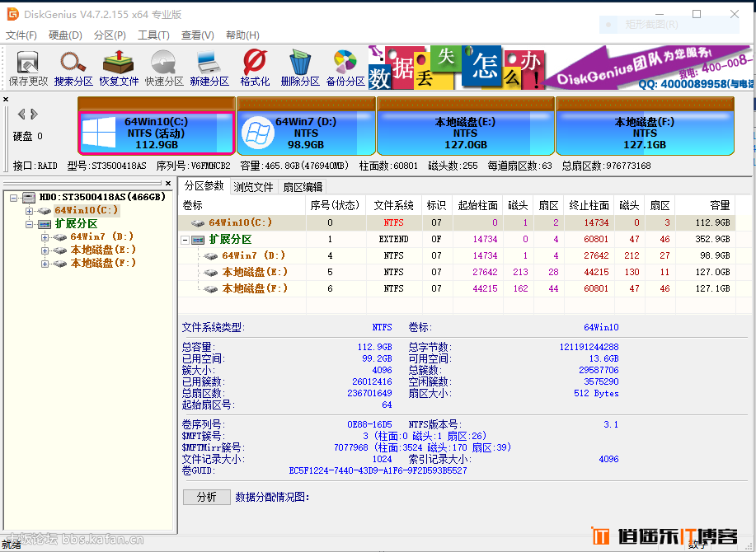This screenshot has height=552, width=756.
Task: Switch to the 扇区编辑 tab
Action: click(x=303, y=187)
